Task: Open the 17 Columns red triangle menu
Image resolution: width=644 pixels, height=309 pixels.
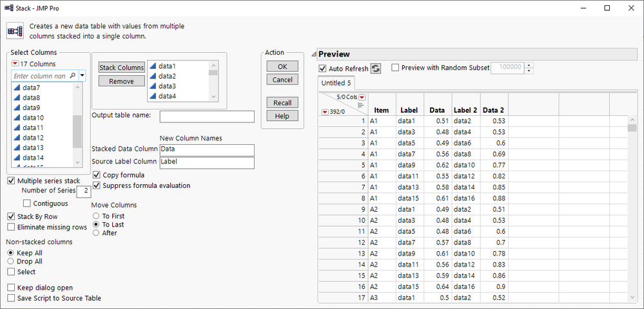Action: coord(15,64)
